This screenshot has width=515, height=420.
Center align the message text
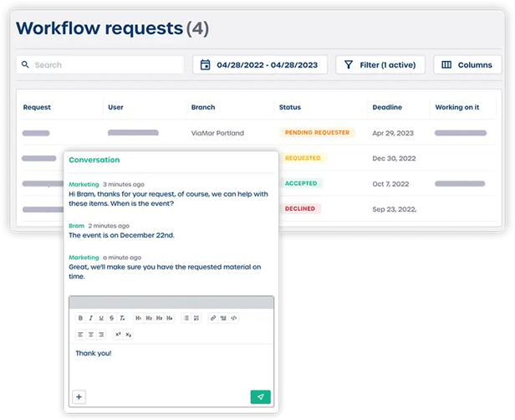91,334
